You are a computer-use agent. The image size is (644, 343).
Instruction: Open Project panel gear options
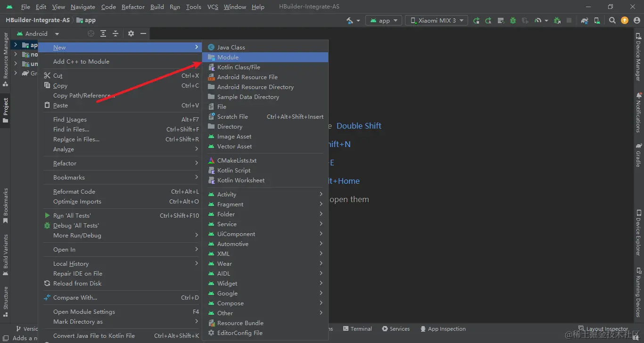pos(131,33)
